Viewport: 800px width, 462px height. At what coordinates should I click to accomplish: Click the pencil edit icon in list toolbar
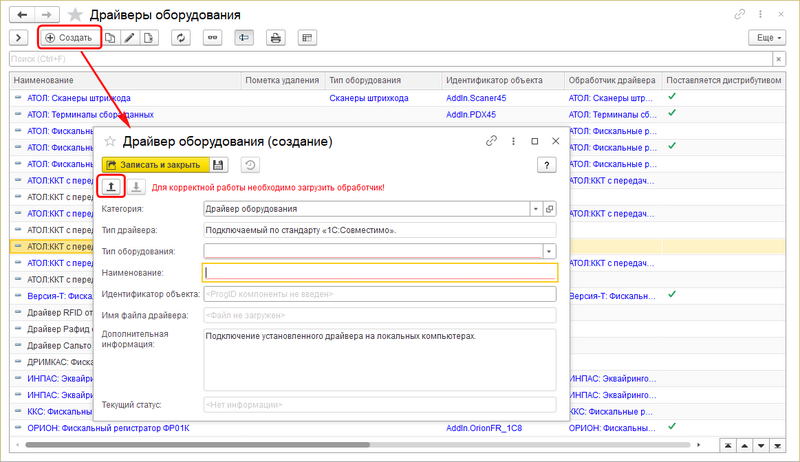click(129, 37)
